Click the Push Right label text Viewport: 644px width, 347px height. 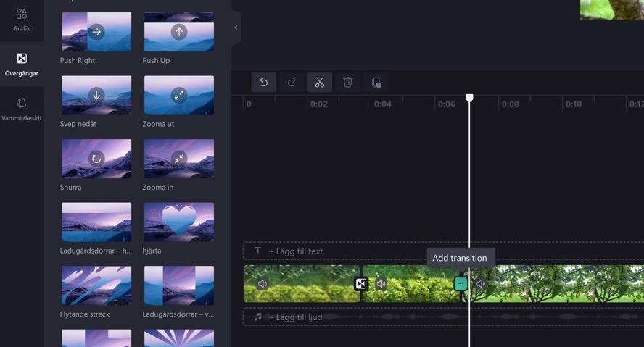pyautogui.click(x=77, y=60)
